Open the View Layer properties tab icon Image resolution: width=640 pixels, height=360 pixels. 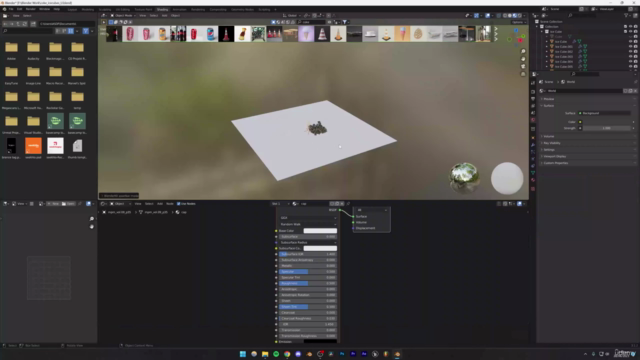click(x=533, y=106)
